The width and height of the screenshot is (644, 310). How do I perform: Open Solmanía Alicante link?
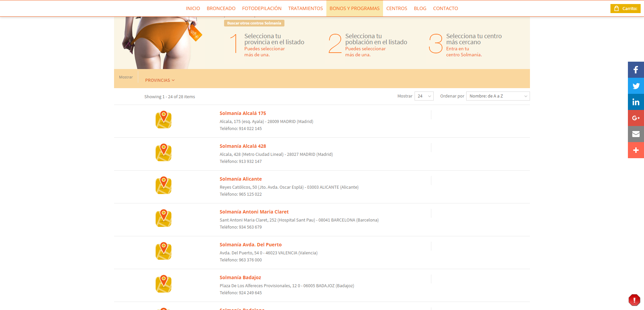pyautogui.click(x=241, y=179)
